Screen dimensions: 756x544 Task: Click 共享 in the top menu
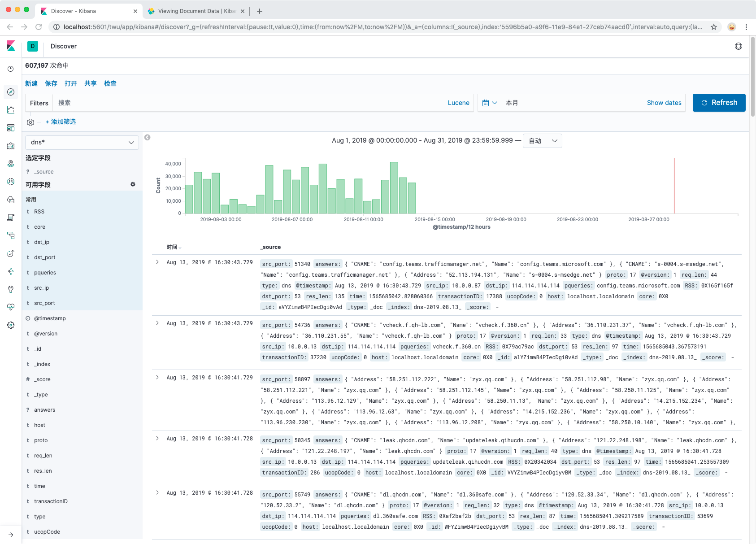[x=91, y=83]
